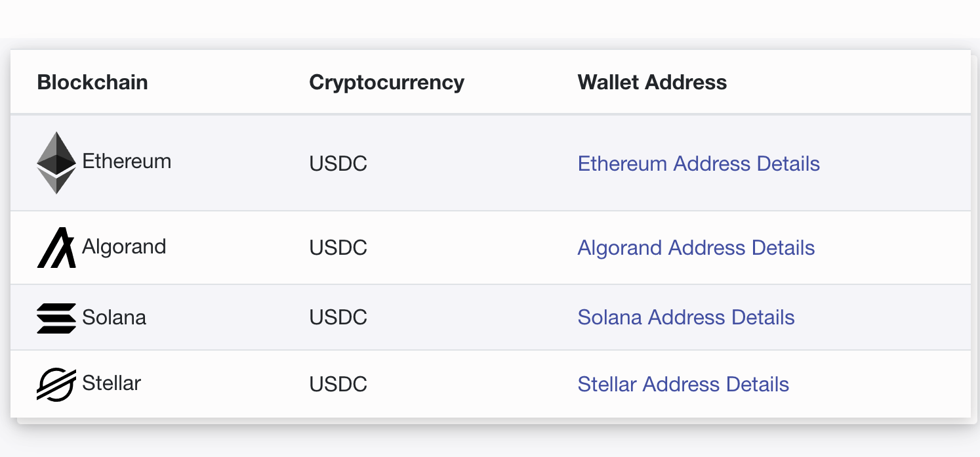980x457 pixels.
Task: Select the Cryptocurrency column header
Action: pyautogui.click(x=387, y=82)
